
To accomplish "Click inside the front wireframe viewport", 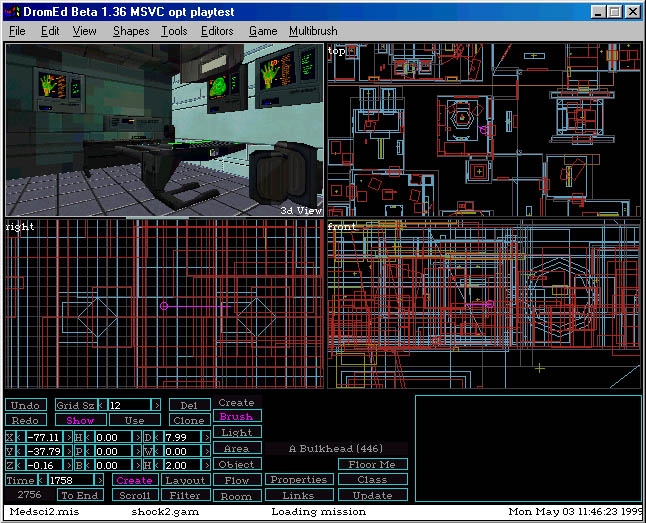I will pos(484,304).
